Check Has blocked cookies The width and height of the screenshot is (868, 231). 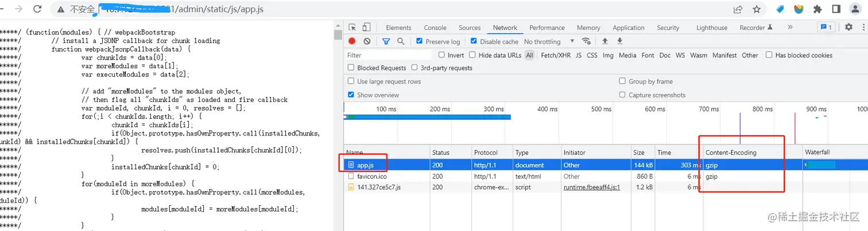tap(769, 55)
